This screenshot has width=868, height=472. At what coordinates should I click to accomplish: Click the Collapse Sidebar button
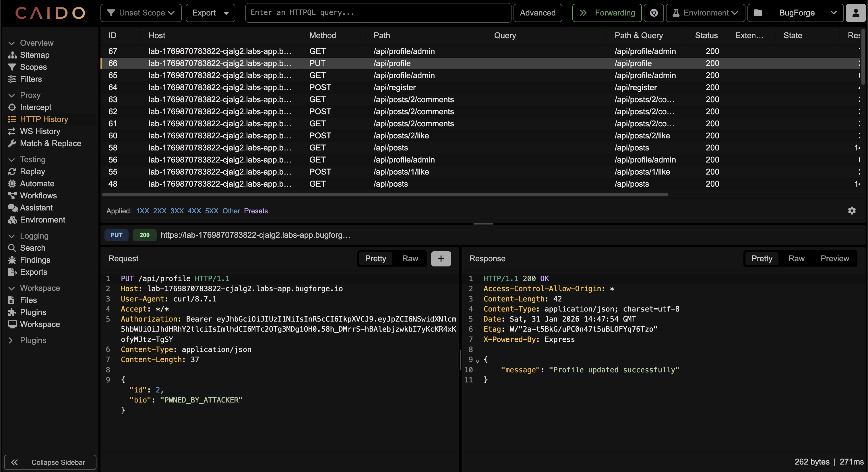[50, 462]
